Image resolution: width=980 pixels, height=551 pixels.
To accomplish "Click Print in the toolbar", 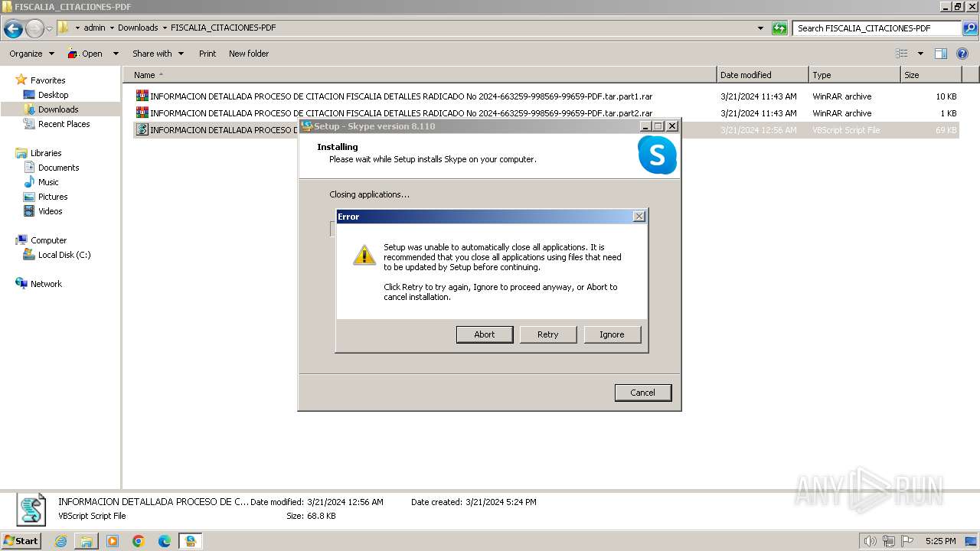I will pos(207,54).
